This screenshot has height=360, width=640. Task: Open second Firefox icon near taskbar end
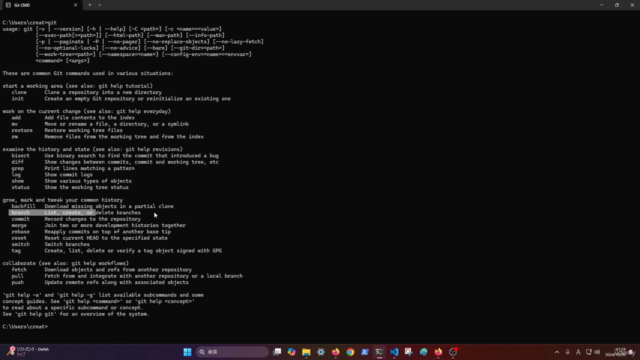pyautogui.click(x=438, y=352)
